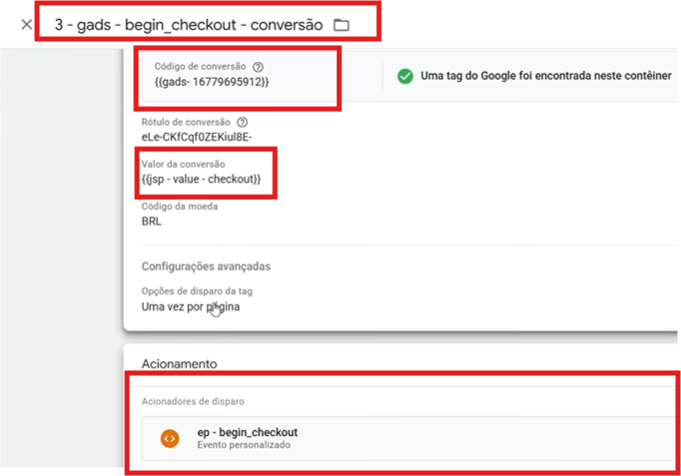Click the BRL currency code value

pyautogui.click(x=152, y=221)
